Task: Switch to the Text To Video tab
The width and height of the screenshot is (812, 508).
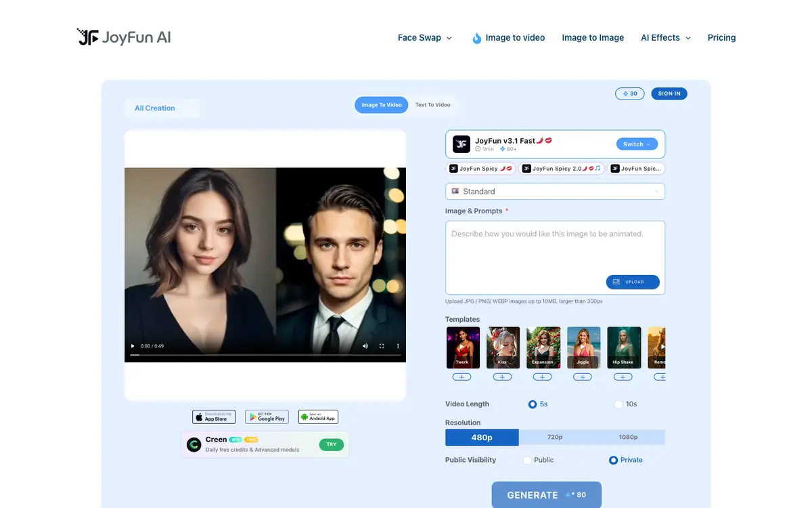Action: pos(433,105)
